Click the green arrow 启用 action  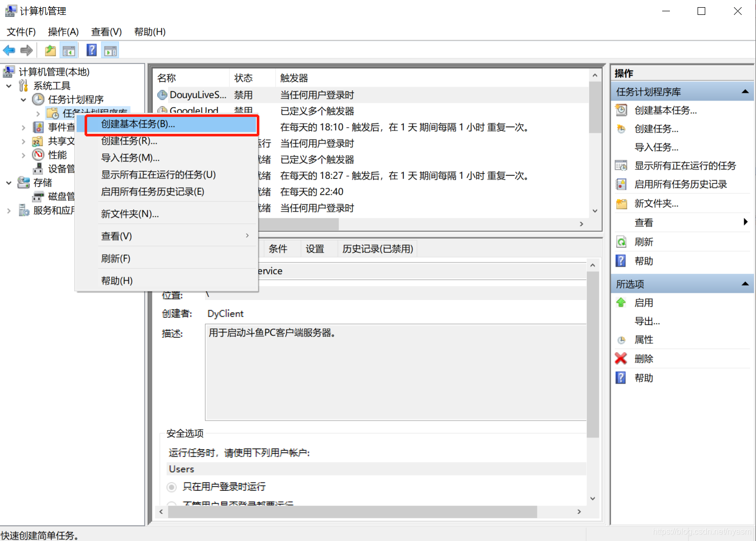[x=621, y=303]
